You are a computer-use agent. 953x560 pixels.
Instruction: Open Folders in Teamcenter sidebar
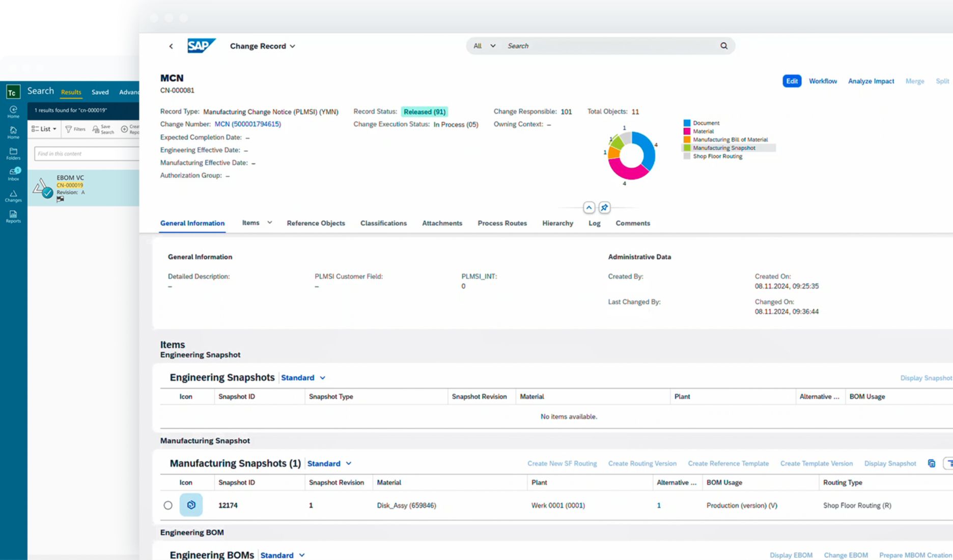click(13, 153)
